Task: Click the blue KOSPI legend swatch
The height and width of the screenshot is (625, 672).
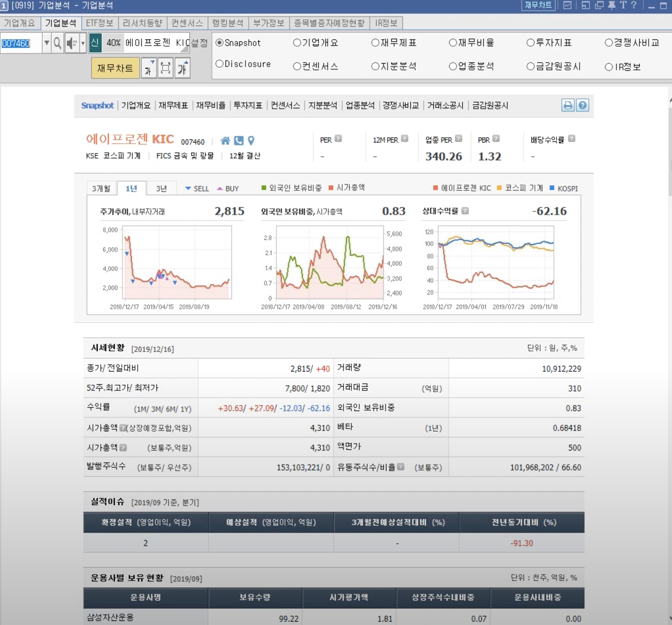Action: pyautogui.click(x=552, y=188)
